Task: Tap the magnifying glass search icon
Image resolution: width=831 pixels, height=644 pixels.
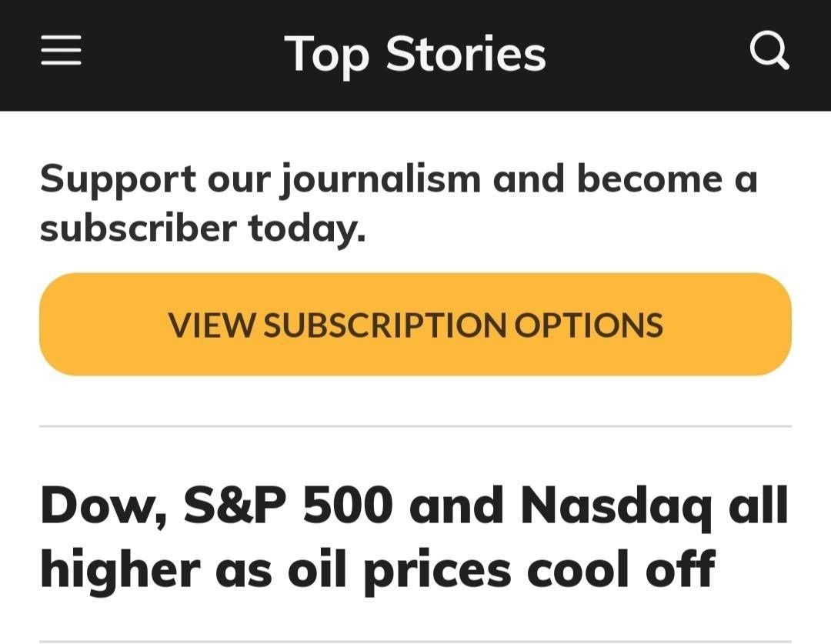Action: [x=769, y=50]
